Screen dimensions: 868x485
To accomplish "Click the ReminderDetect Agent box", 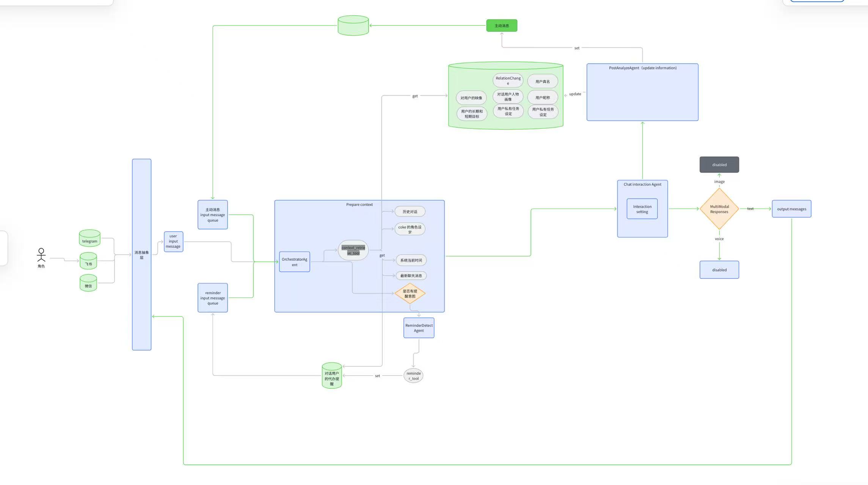I will tap(419, 328).
